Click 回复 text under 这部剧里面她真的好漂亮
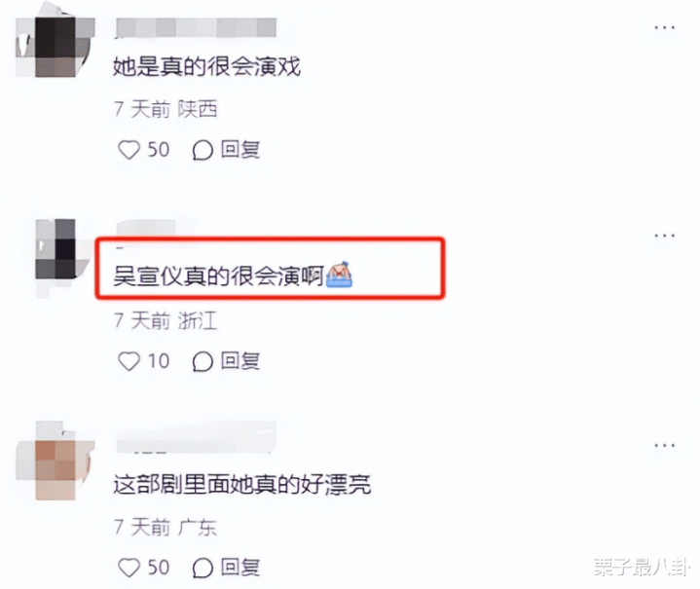Viewport: 700px width, 589px height. (240, 568)
